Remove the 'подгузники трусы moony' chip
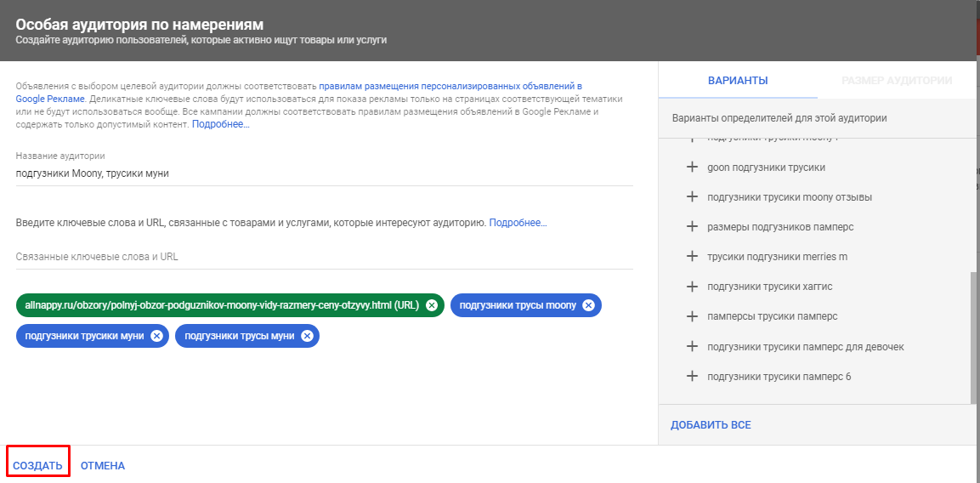The image size is (980, 483). pyautogui.click(x=588, y=305)
